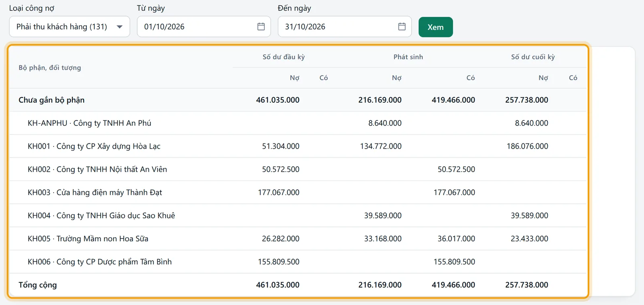Open KH001 Công ty CP Xây dựng Hòa Lạc
The width and height of the screenshot is (644, 305).
click(x=298, y=146)
